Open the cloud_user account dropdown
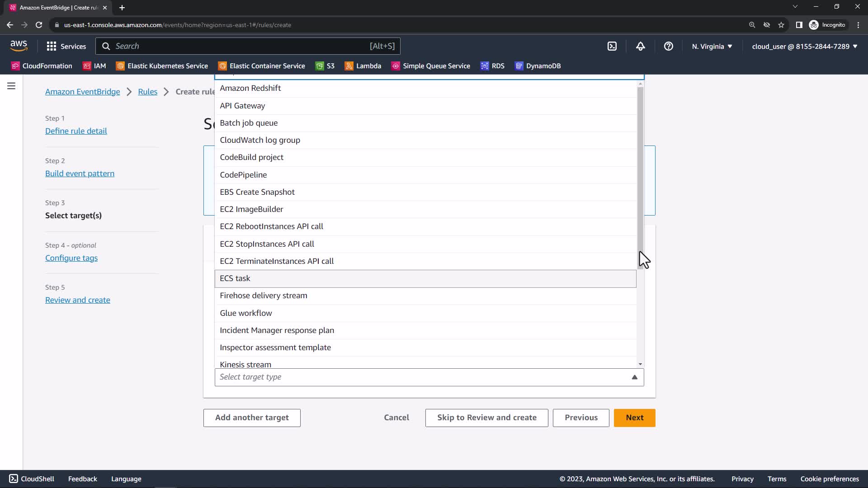 pos(804,46)
